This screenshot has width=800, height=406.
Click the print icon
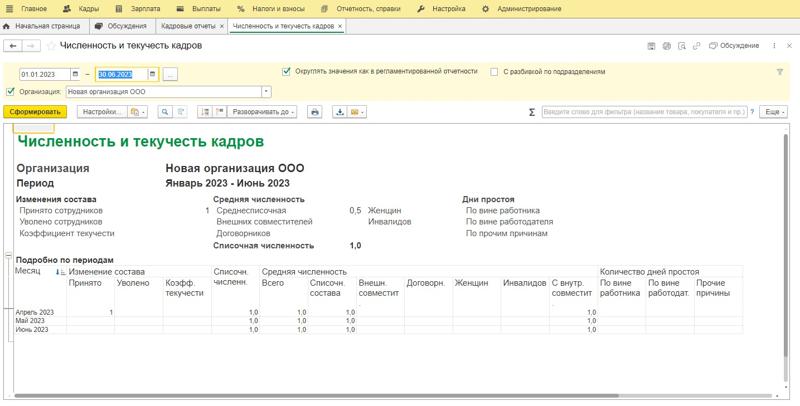point(315,112)
